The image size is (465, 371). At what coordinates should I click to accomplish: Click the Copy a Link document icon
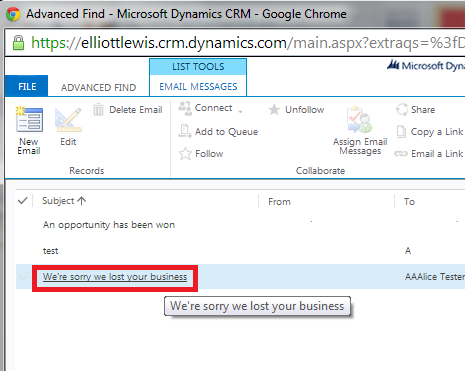(x=401, y=132)
